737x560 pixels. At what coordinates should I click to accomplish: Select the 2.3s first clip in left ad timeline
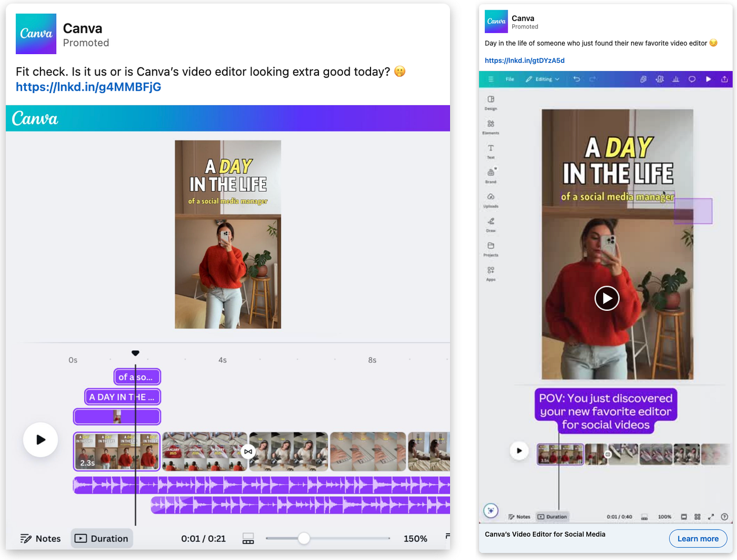point(117,451)
